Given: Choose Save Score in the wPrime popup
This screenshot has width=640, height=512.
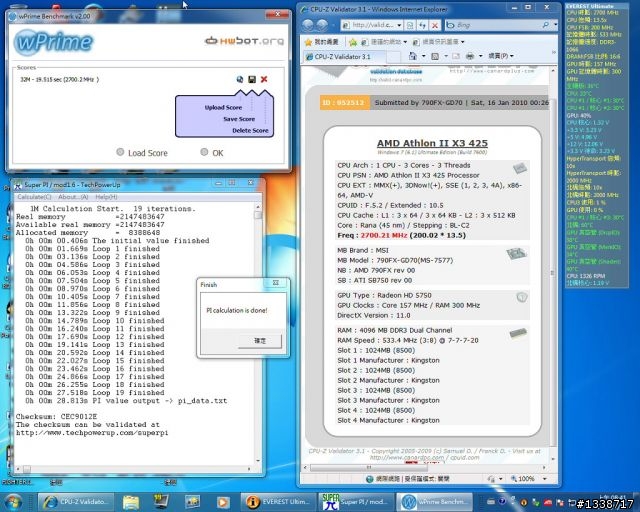Looking at the screenshot, I should click(239, 119).
